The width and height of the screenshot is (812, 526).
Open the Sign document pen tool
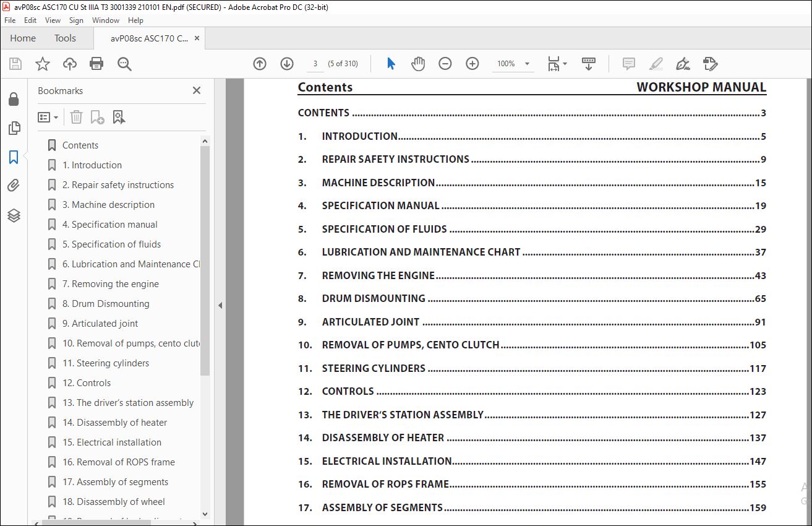tap(683, 64)
